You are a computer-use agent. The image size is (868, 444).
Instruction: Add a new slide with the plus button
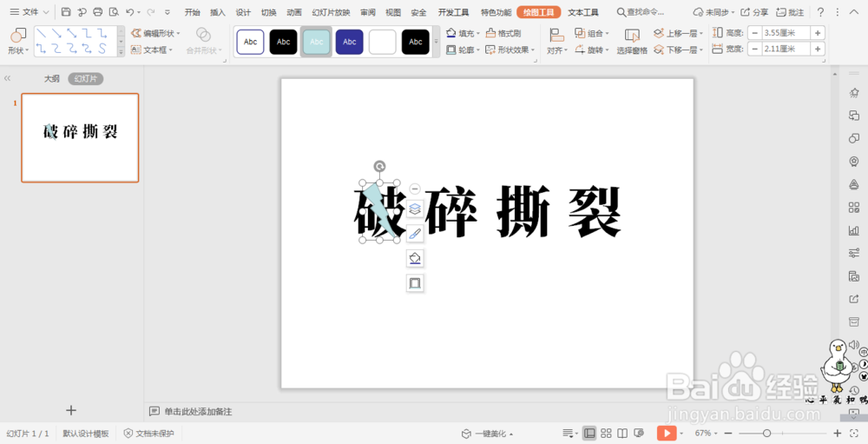(x=71, y=410)
